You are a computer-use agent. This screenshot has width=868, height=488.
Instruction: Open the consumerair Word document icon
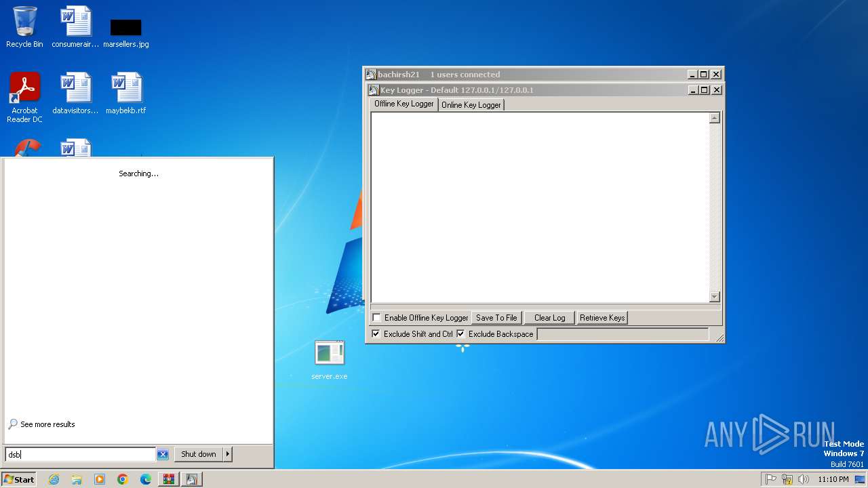tap(75, 27)
